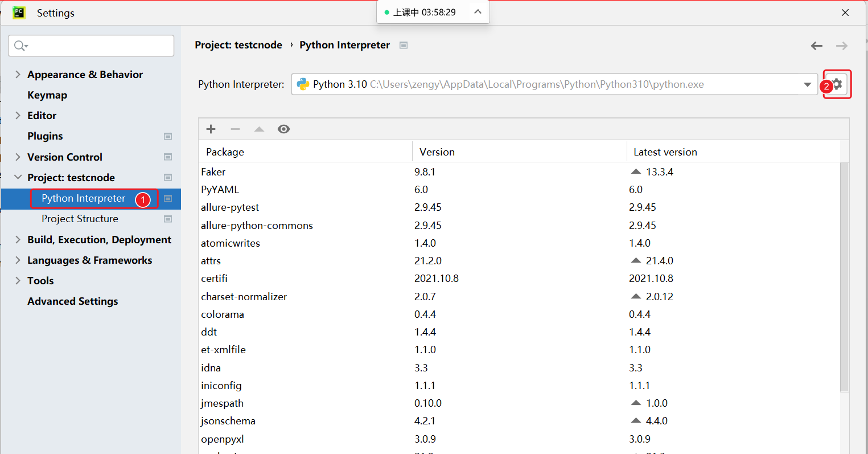
Task: Select the jsonschema package row
Action: point(519,420)
